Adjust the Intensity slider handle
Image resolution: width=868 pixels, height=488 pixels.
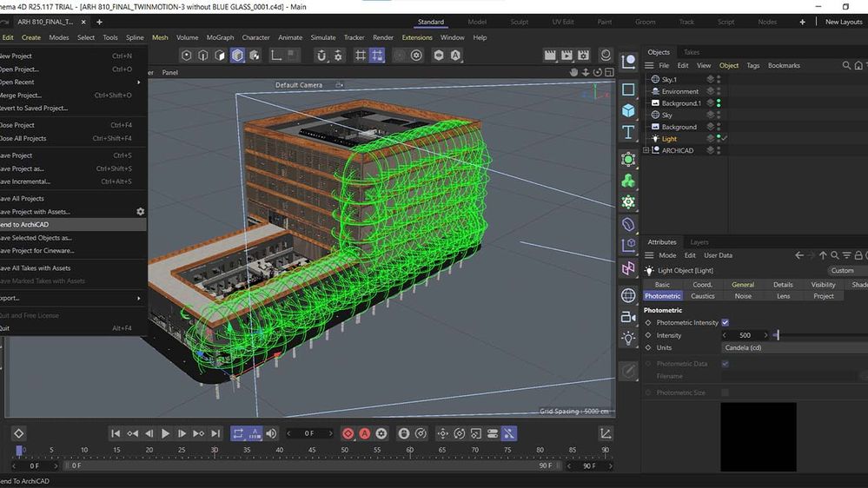[777, 335]
